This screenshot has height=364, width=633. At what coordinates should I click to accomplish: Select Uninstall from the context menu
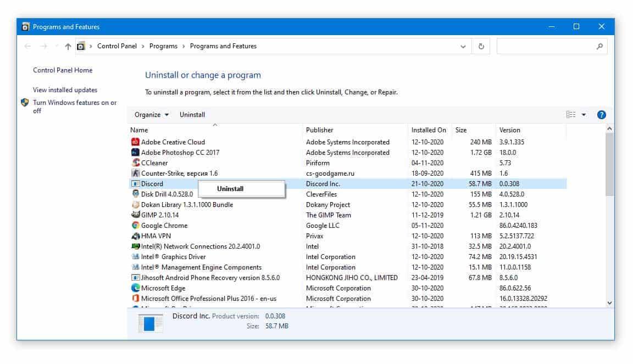coord(241,189)
